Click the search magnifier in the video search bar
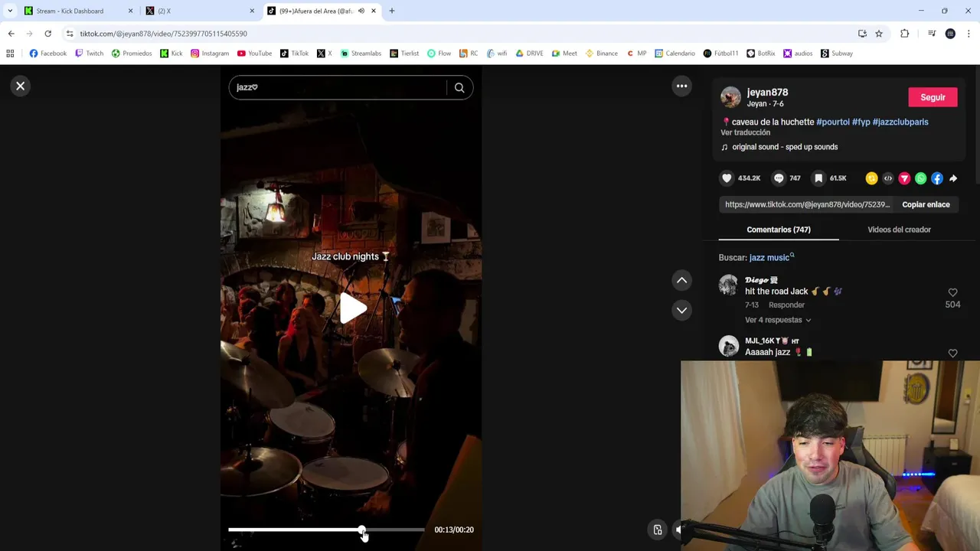 [459, 88]
